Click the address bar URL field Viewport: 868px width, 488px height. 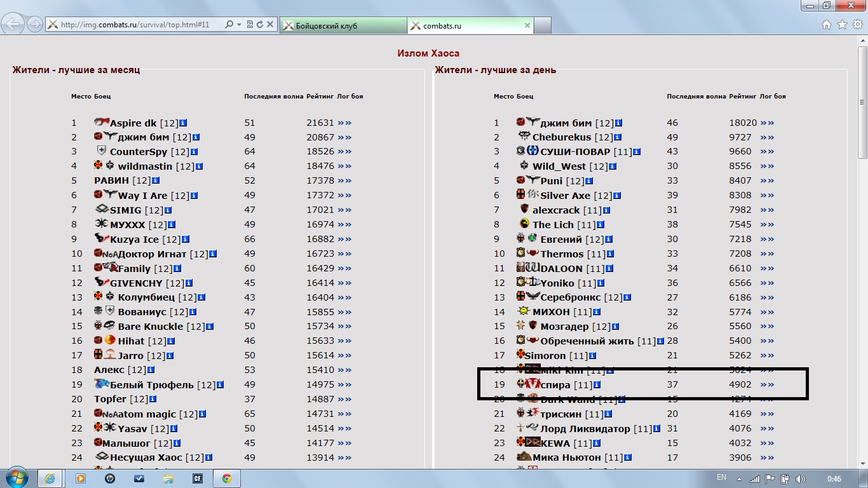[135, 25]
